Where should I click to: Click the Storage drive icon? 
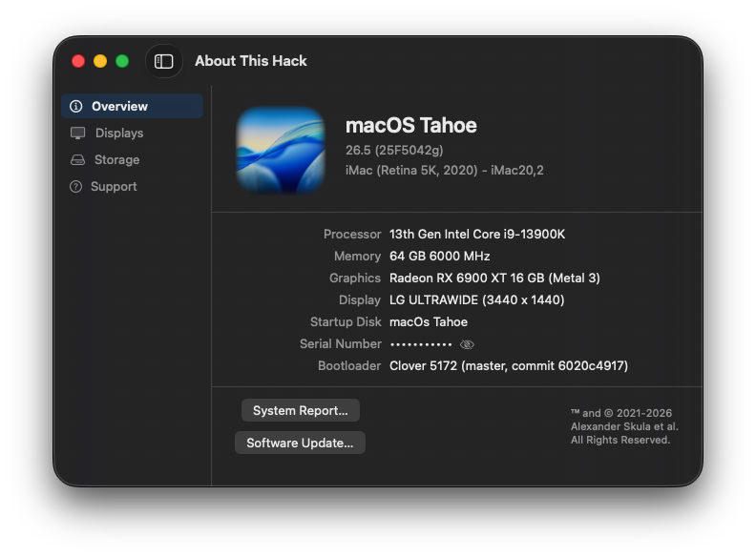(x=77, y=160)
